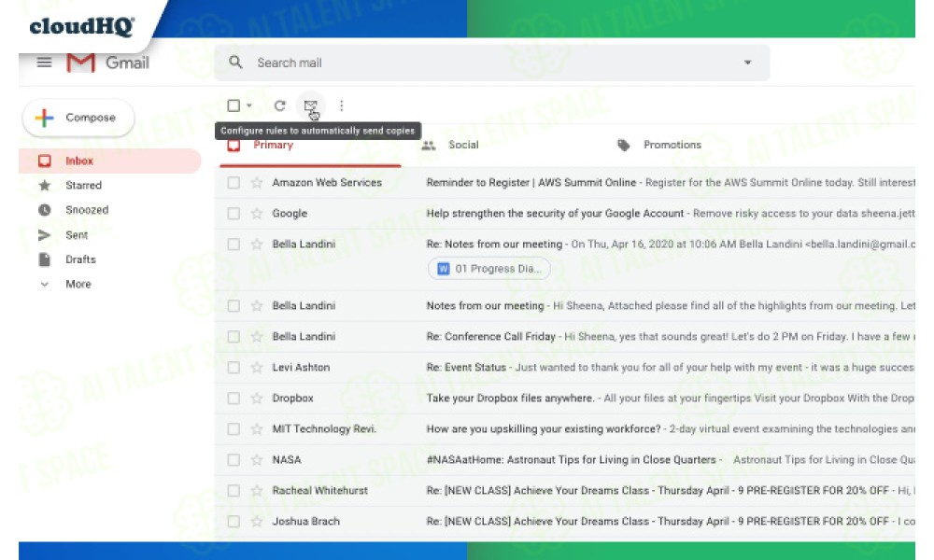934x560 pixels.
Task: Switch to the Promotions tab
Action: pyautogui.click(x=672, y=146)
